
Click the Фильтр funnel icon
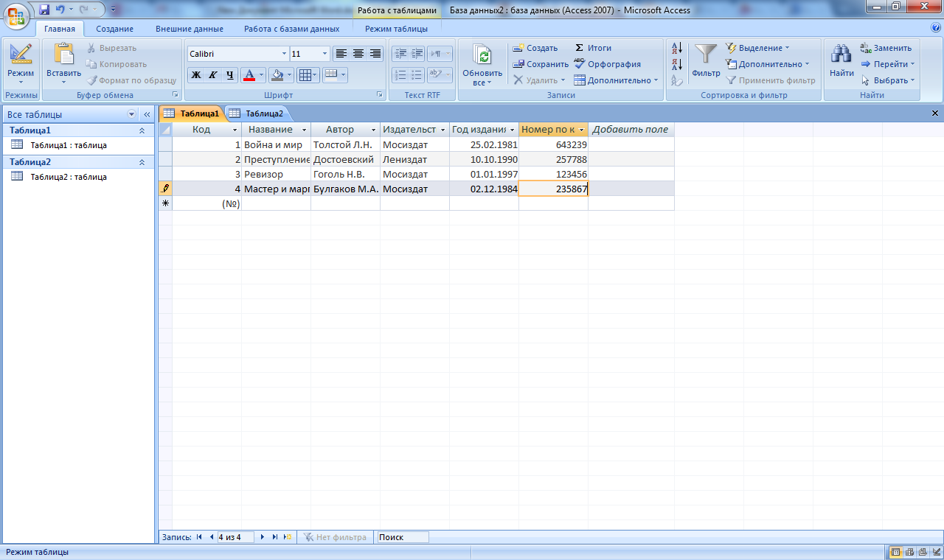tap(707, 55)
